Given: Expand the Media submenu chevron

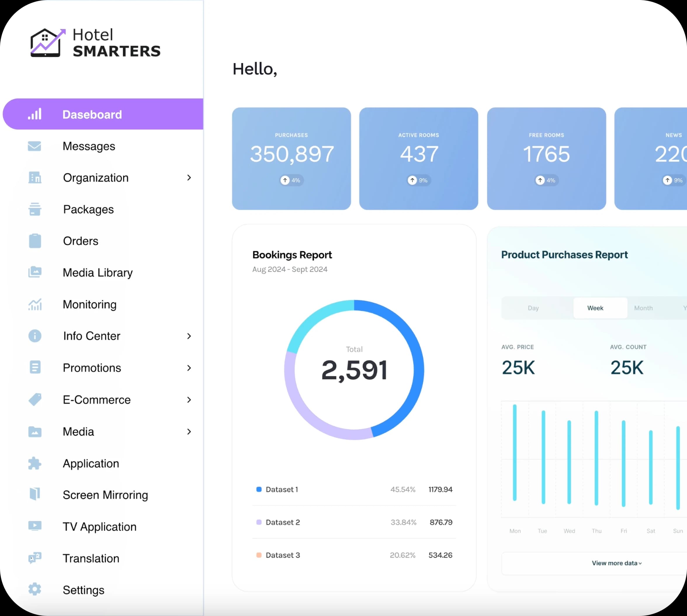Looking at the screenshot, I should [189, 432].
